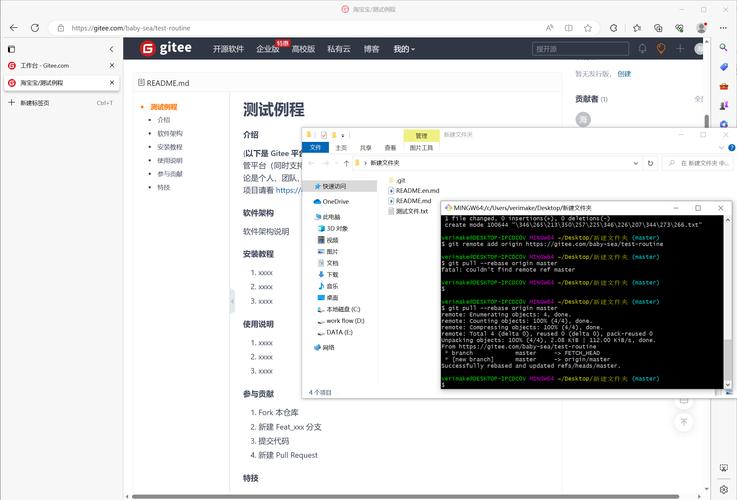The image size is (737, 500).
Task: Open the Collections icon in Edge toolbar
Action: 658,28
